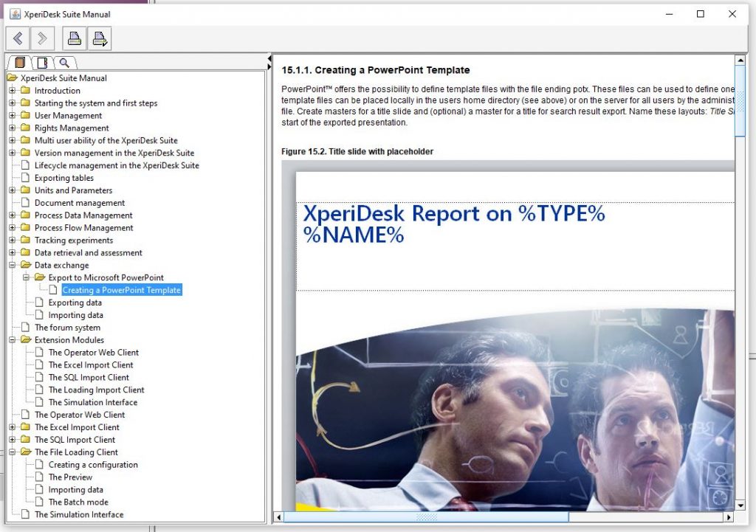
Task: Expand Data retrieval and assessment node
Action: (12, 252)
